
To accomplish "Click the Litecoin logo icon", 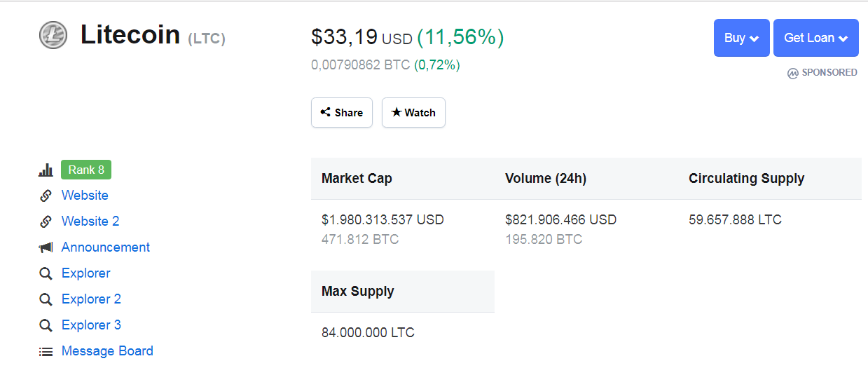I will pyautogui.click(x=53, y=35).
